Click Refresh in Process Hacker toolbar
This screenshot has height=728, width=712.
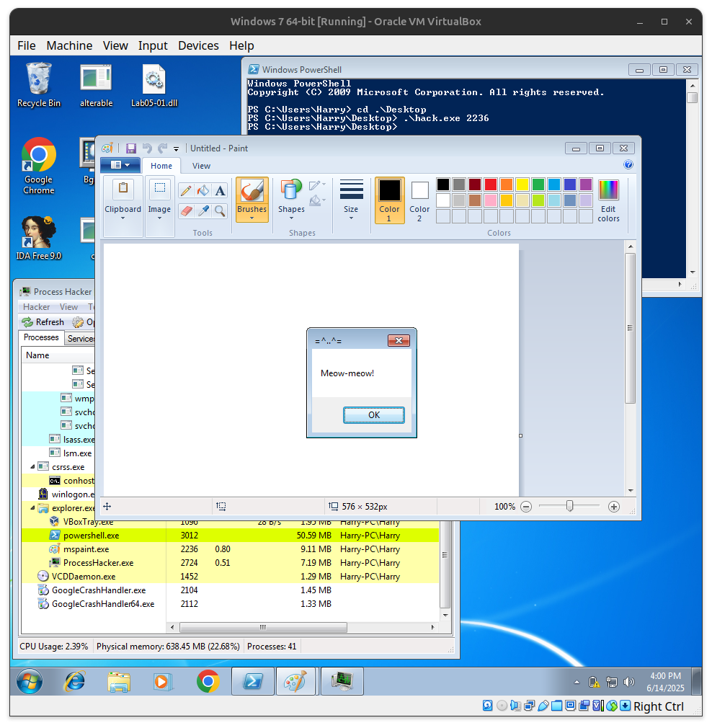(43, 321)
